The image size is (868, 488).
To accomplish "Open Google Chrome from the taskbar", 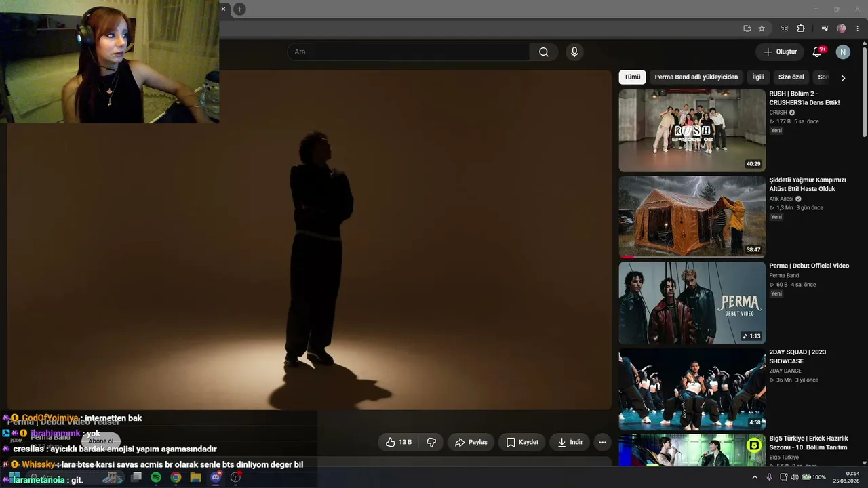I will pyautogui.click(x=176, y=477).
